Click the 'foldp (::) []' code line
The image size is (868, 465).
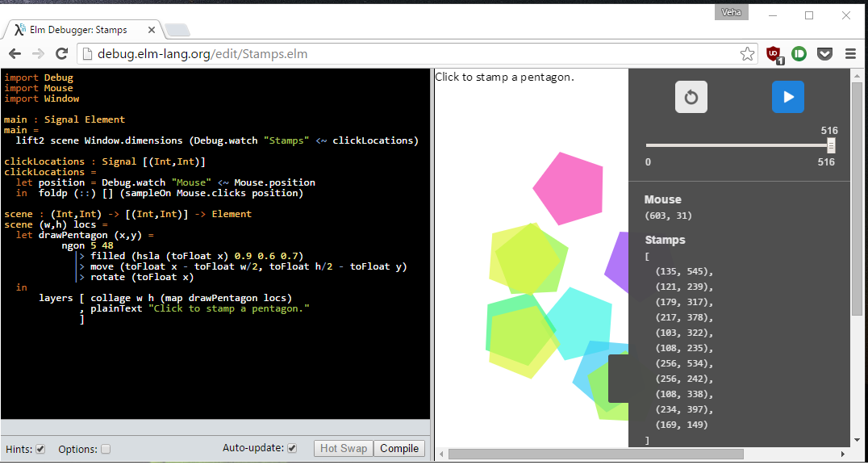click(x=171, y=194)
